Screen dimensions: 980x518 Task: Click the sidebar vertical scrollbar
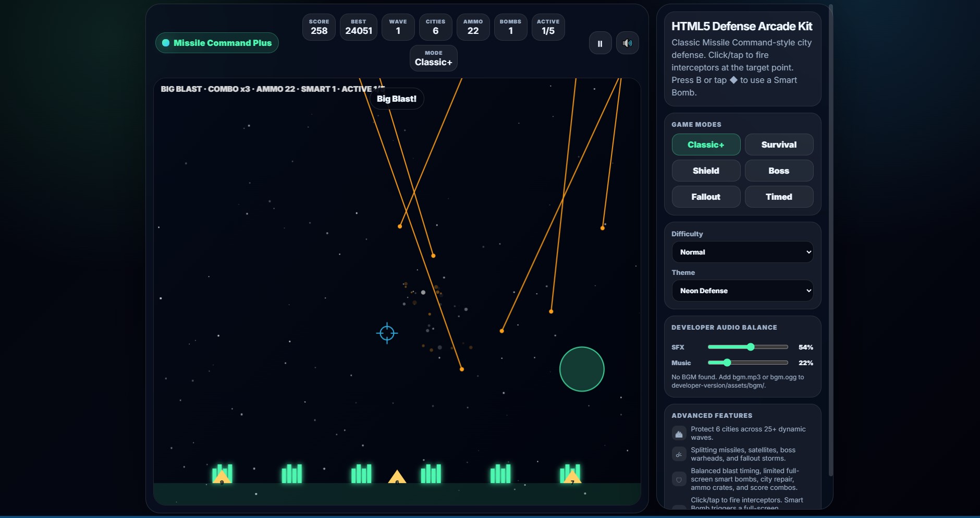click(x=831, y=240)
